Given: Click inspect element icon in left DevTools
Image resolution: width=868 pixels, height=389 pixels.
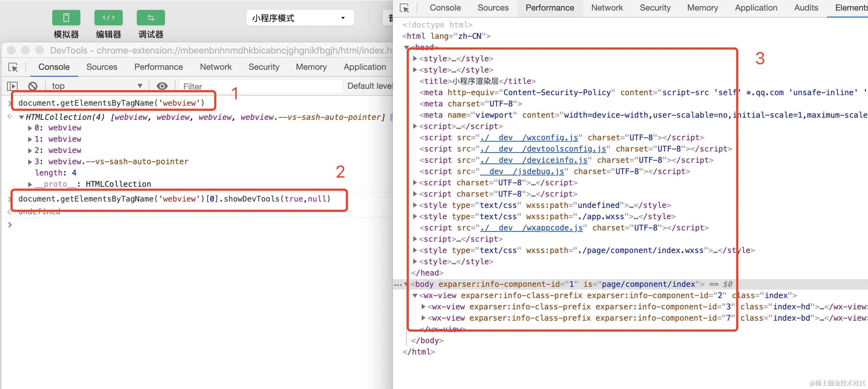Looking at the screenshot, I should click(13, 67).
